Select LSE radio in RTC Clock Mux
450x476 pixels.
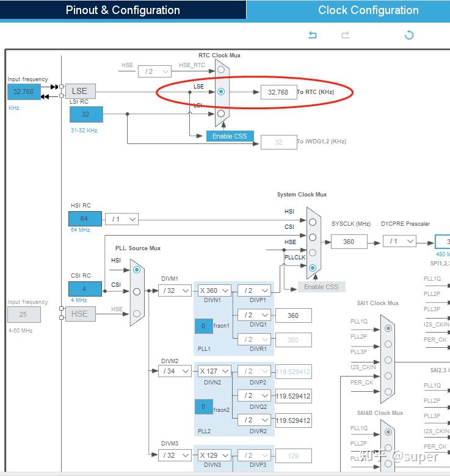click(x=221, y=92)
